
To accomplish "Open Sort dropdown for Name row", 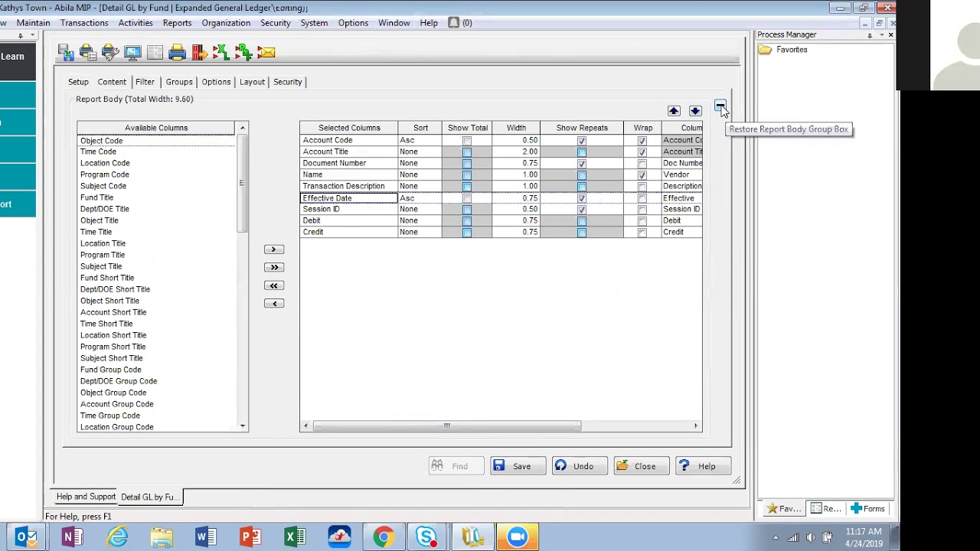I will [420, 174].
